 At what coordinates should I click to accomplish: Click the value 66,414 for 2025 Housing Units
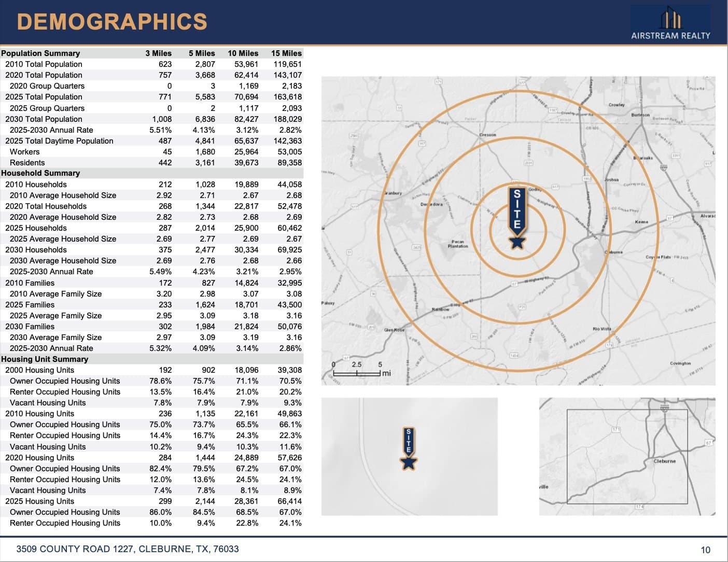289,501
